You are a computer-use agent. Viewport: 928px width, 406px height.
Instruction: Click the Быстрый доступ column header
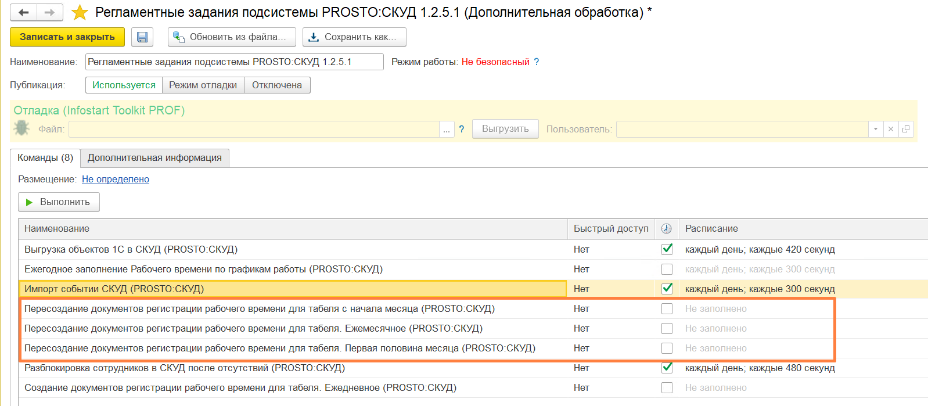tap(611, 228)
